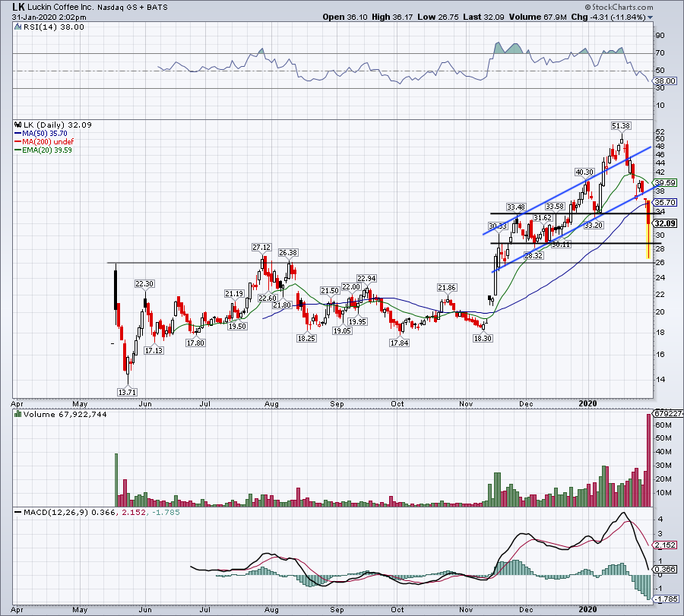Viewport: 684px width, 616px height.
Task: Click the 2020 label on price chart axis
Action: pos(587,403)
